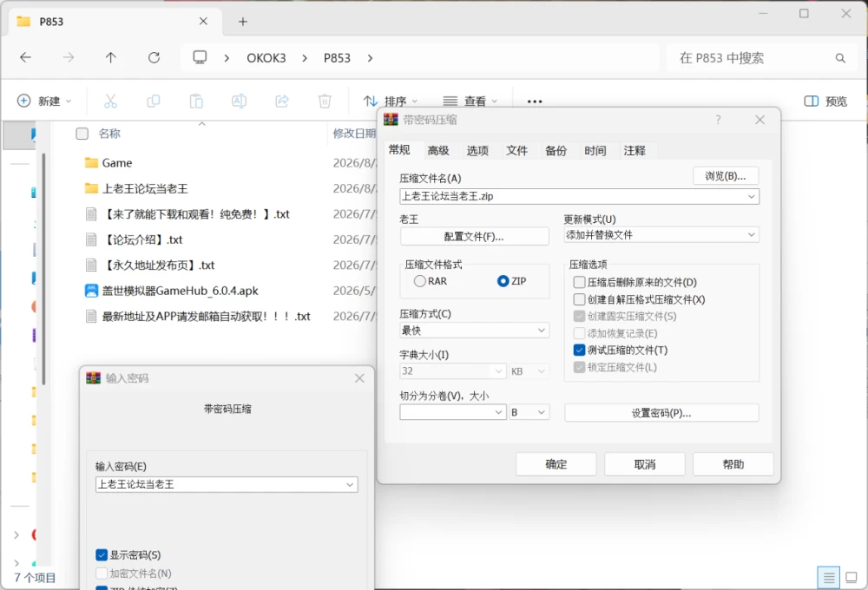Select the 【永久地址发布页】.txt file
This screenshot has width=868, height=590.
159,265
